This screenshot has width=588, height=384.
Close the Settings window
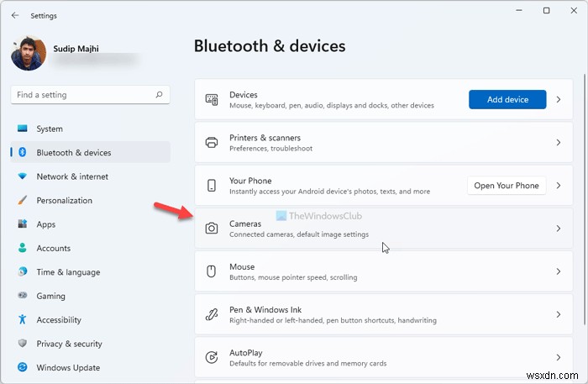574,10
